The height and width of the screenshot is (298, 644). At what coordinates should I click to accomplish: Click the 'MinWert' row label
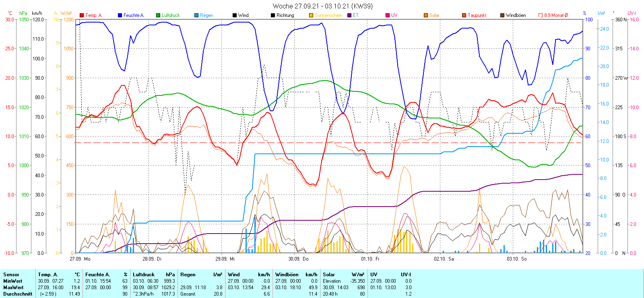13,281
